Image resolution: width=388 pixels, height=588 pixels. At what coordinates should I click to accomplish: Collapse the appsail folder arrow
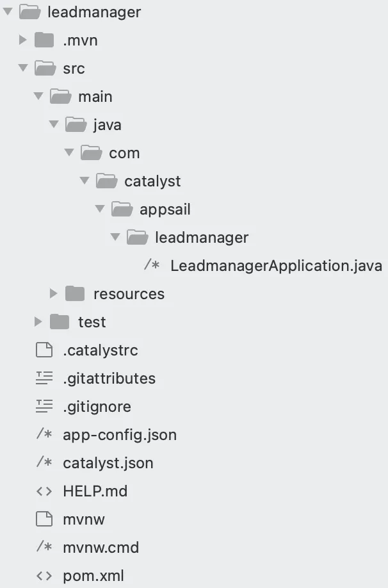100,209
